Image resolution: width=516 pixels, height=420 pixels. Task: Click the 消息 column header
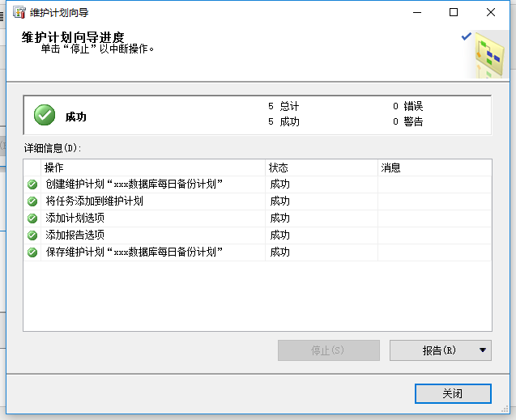pyautogui.click(x=434, y=168)
